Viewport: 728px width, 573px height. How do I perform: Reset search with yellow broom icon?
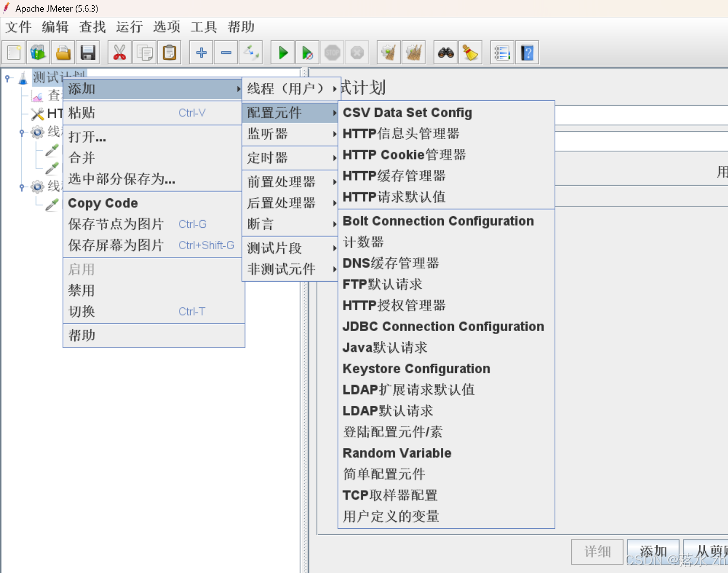pyautogui.click(x=470, y=52)
